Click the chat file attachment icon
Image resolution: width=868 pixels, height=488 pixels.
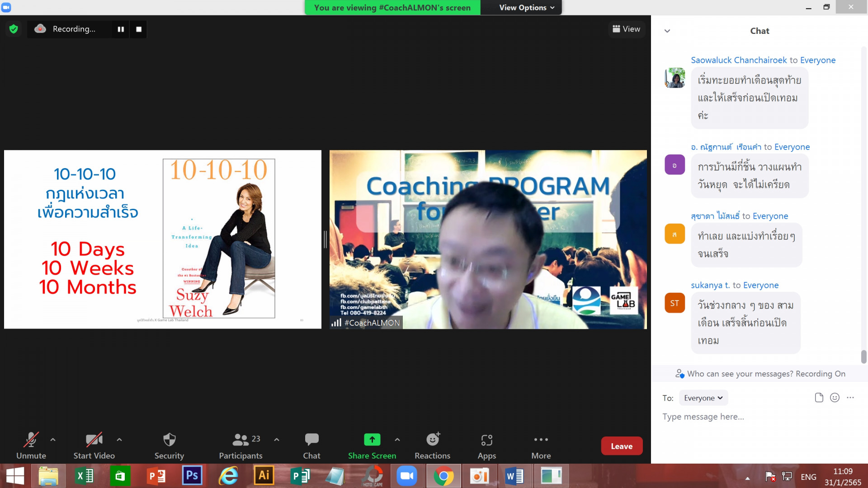coord(819,398)
